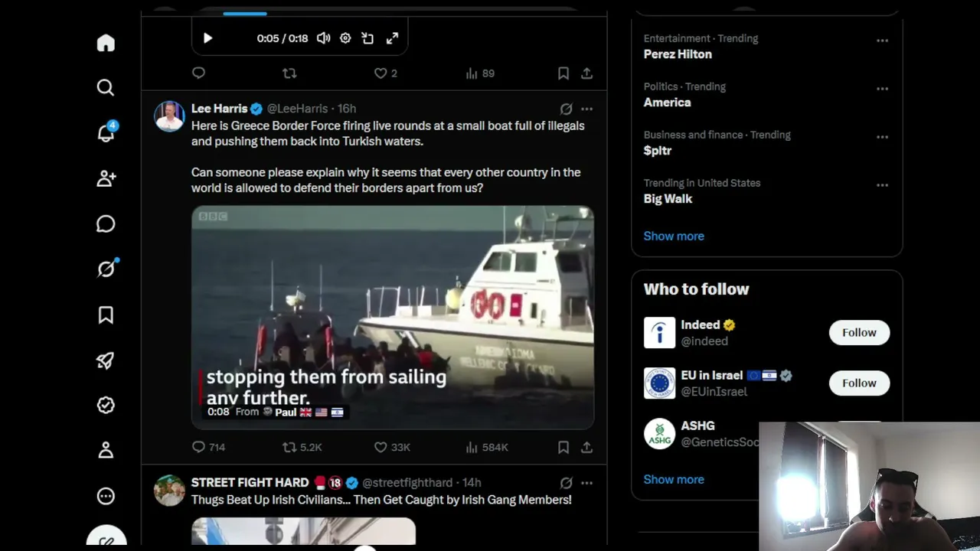Viewport: 980px width, 551px height.
Task: Repost the top post with 2 likes
Action: 289,73
